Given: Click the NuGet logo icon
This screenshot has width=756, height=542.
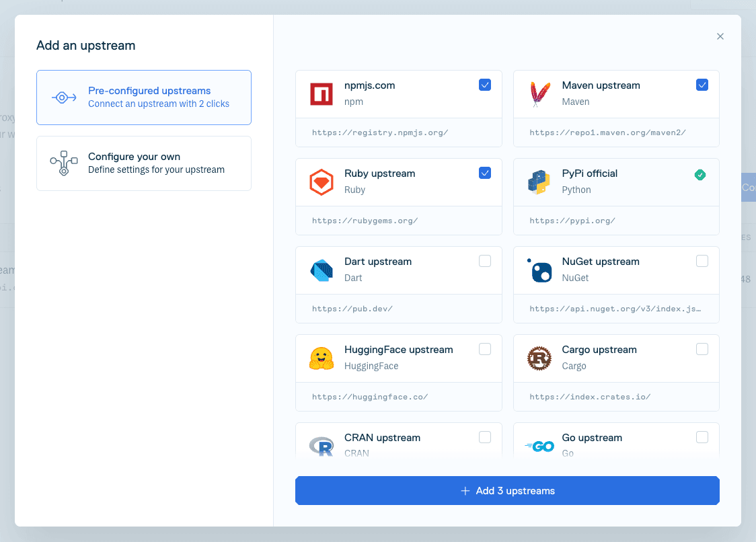Looking at the screenshot, I should click(x=539, y=270).
